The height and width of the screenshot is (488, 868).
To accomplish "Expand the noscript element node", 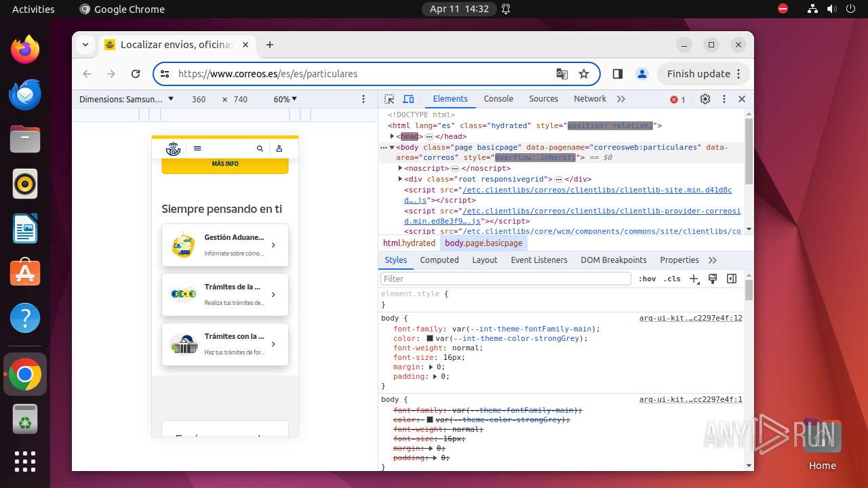I will click(401, 168).
